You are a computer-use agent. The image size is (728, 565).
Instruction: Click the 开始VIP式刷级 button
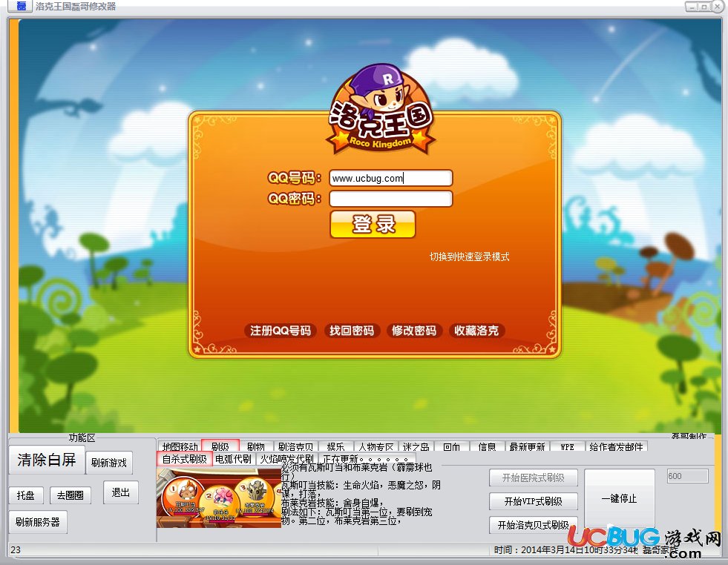tap(533, 501)
